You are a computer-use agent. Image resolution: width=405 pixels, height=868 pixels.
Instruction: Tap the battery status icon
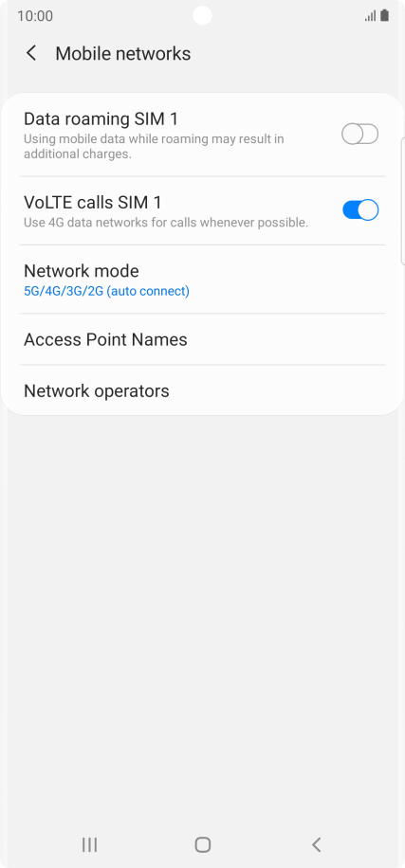(384, 15)
